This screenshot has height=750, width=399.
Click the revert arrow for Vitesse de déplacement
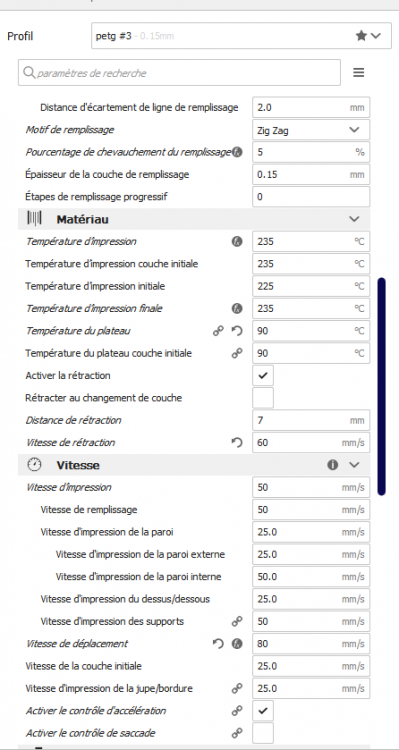(x=219, y=644)
